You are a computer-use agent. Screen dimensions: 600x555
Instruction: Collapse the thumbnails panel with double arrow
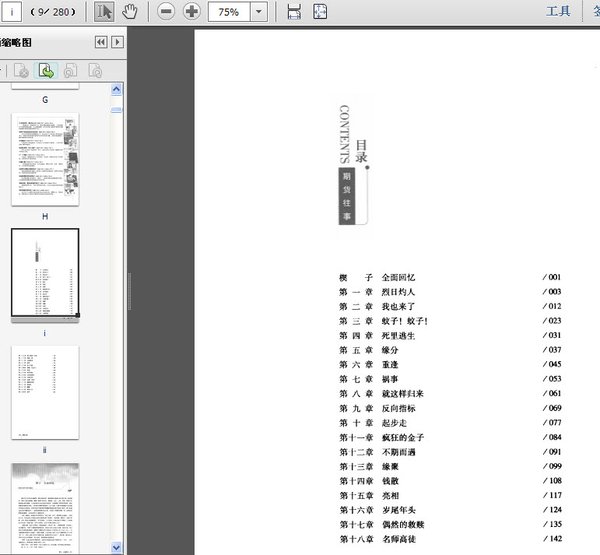(x=100, y=42)
